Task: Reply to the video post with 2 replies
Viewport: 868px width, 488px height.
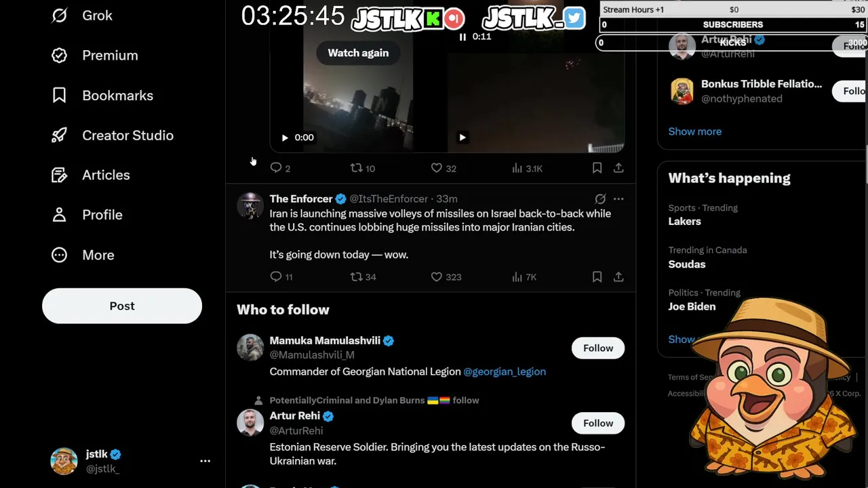Action: 280,168
